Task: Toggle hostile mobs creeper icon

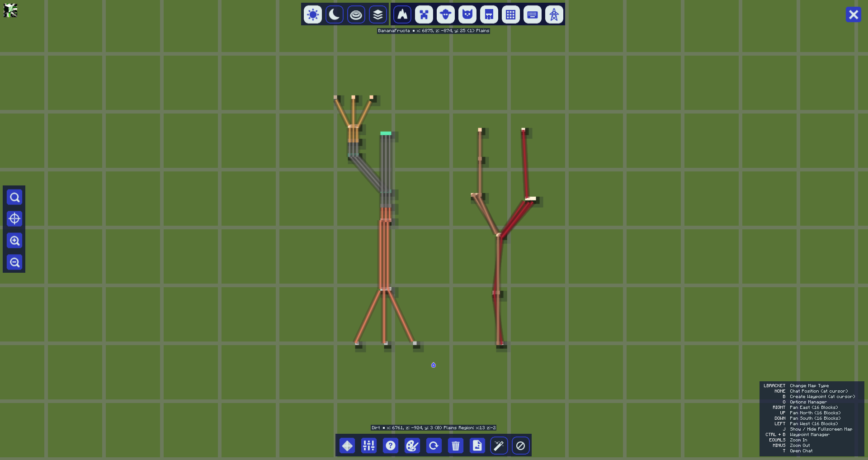Action: coord(424,14)
